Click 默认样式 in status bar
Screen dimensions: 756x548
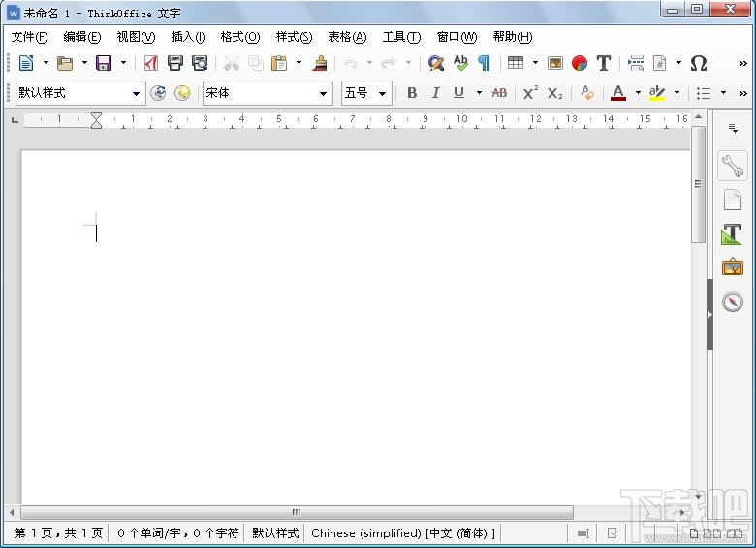(x=275, y=533)
